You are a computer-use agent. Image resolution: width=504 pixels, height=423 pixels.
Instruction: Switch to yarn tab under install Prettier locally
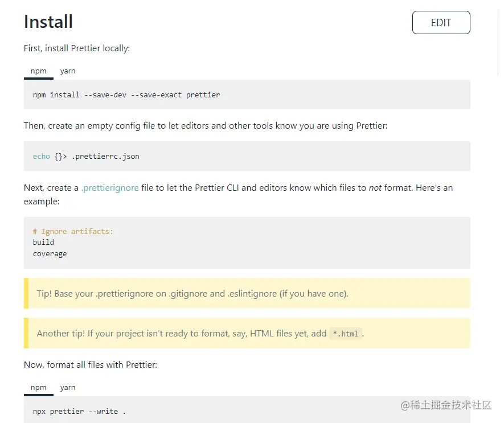(68, 71)
